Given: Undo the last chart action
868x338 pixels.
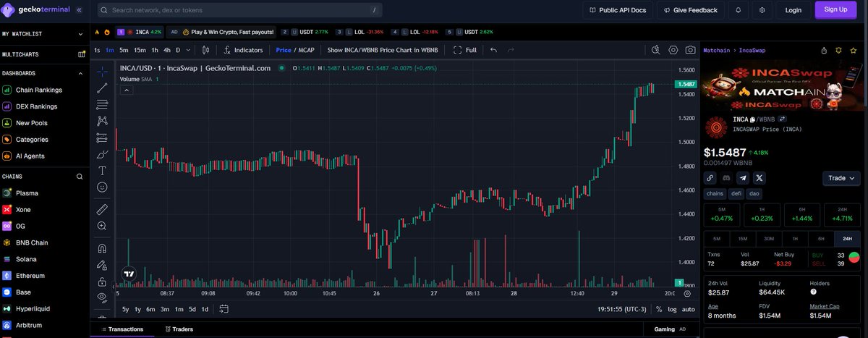Looking at the screenshot, I should tap(493, 50).
